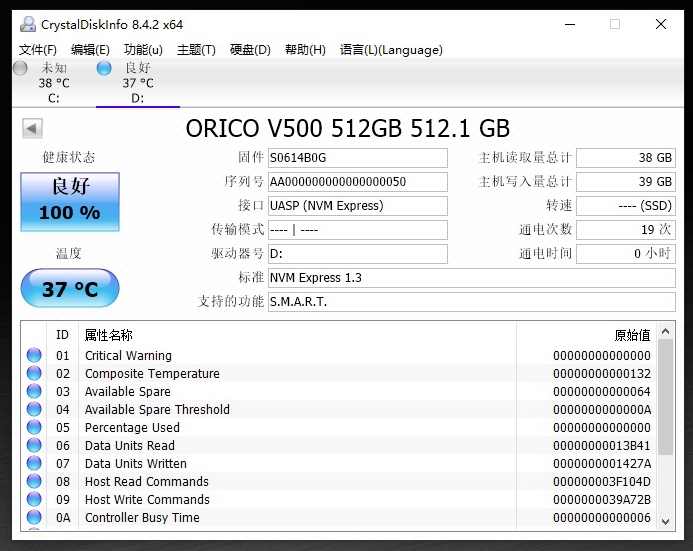Click power on hours value 0 小时

[x=626, y=254]
